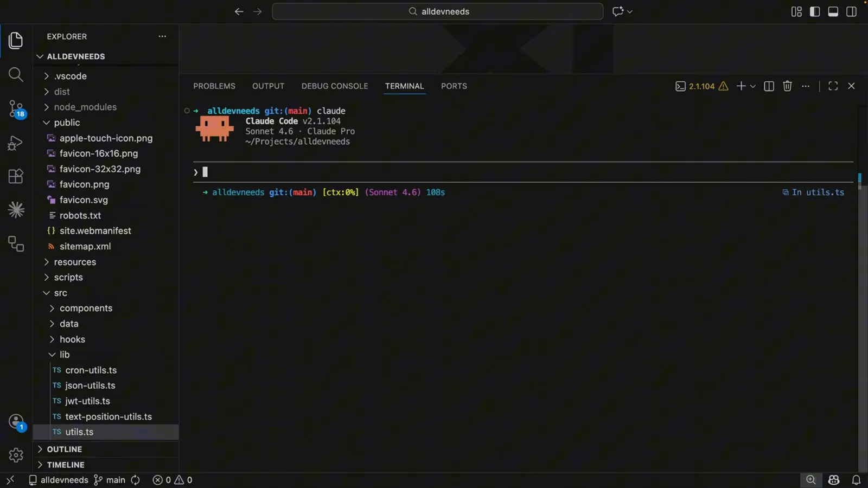The image size is (868, 488).
Task: Click the new terminal plus icon
Action: pos(741,86)
